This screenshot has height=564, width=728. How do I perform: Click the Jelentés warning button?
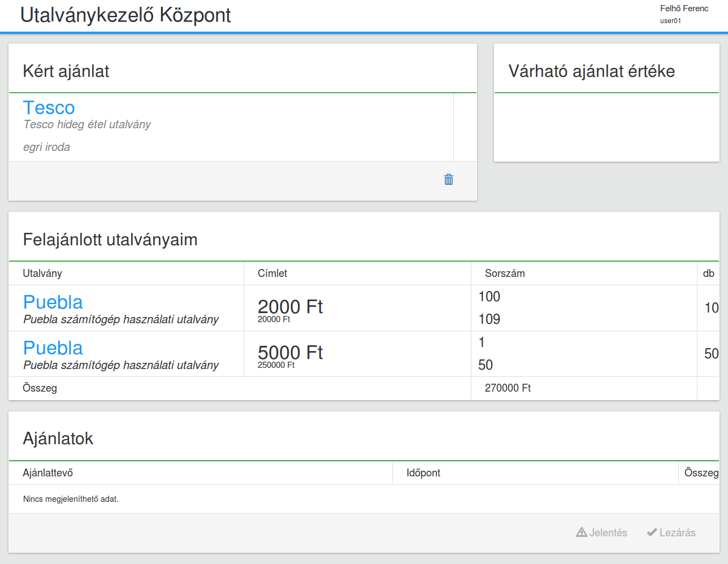coord(601,532)
